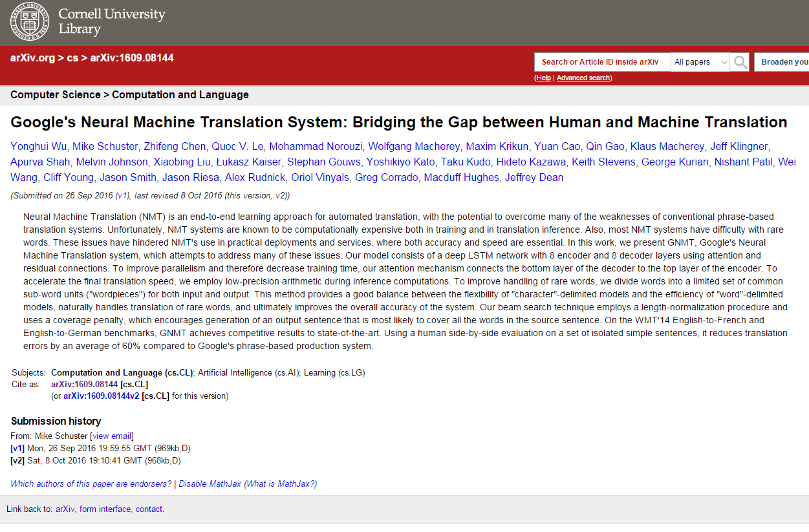Open the Cornell University Library header text
This screenshot has height=532, width=809.
pos(111,21)
